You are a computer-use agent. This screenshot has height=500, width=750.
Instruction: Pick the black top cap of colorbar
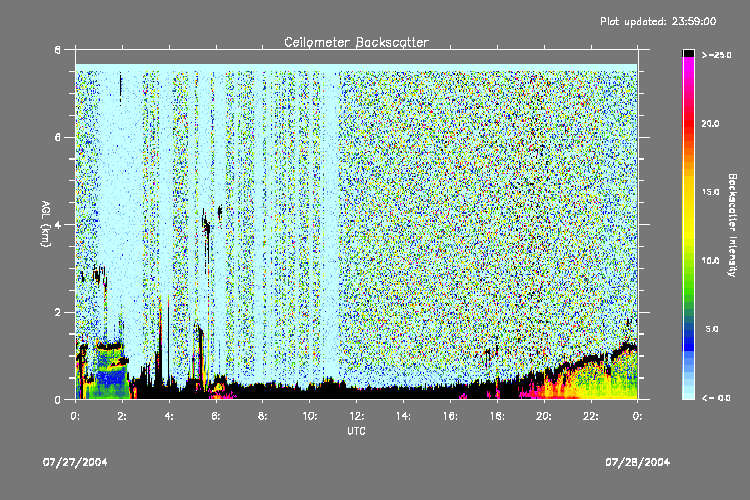pyautogui.click(x=688, y=53)
